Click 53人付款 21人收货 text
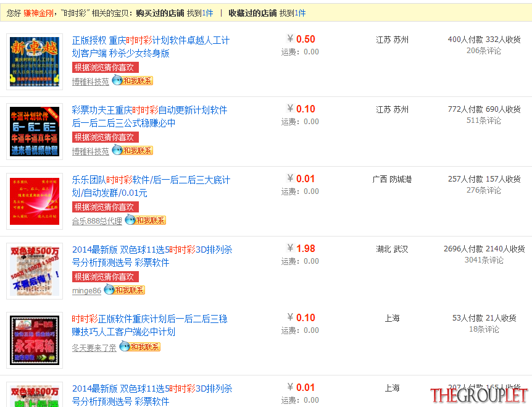The image size is (532, 407). coord(484,318)
